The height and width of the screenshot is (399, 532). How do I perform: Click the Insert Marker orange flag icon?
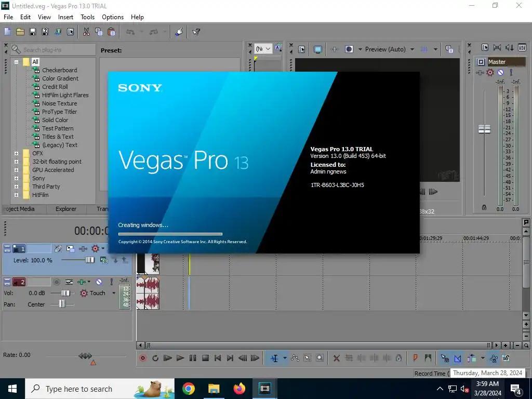[415, 358]
